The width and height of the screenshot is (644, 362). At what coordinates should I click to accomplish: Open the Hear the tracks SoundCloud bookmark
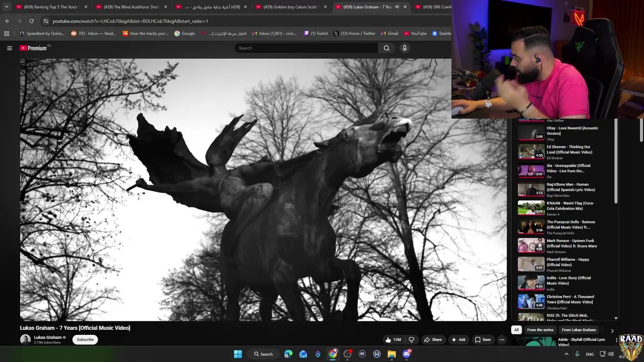tap(145, 33)
